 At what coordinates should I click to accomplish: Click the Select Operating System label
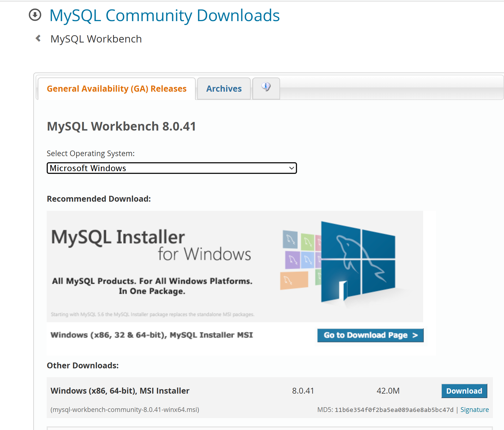[x=91, y=153]
